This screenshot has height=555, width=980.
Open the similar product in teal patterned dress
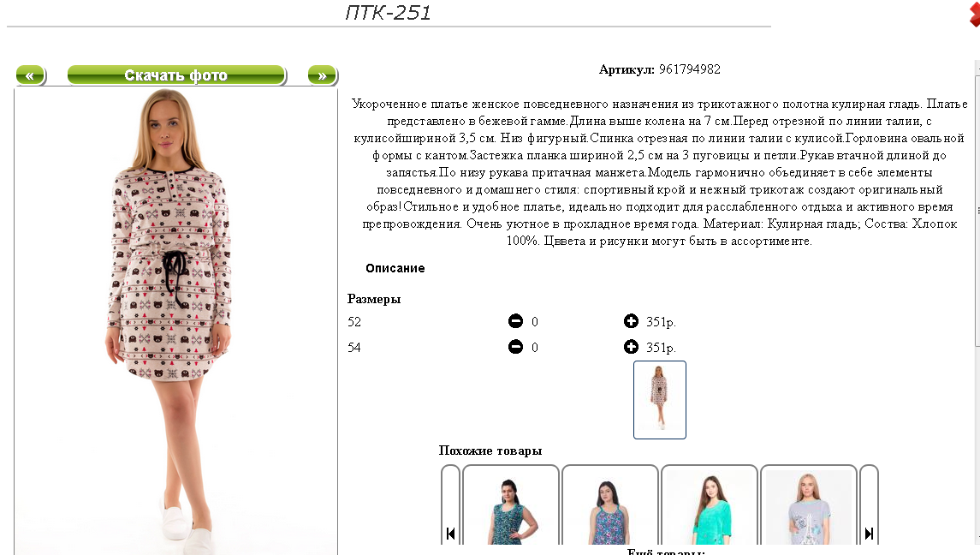click(511, 505)
